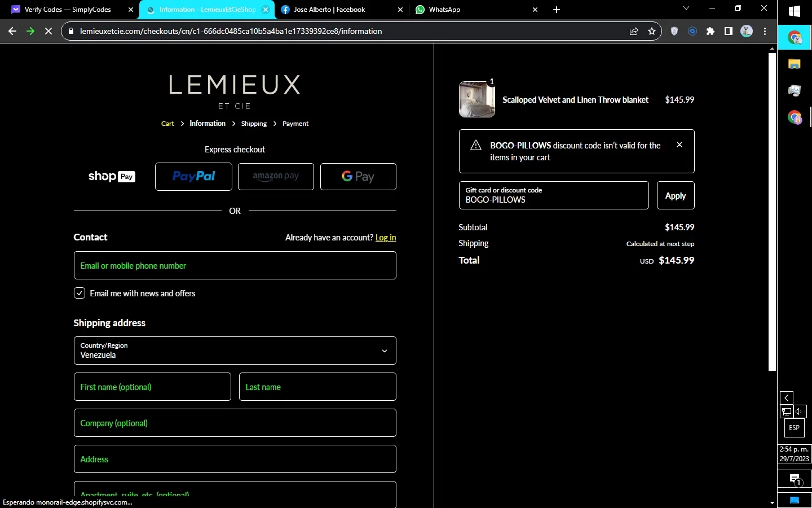Open the blue circle extension icon
812x508 pixels.
(x=692, y=31)
